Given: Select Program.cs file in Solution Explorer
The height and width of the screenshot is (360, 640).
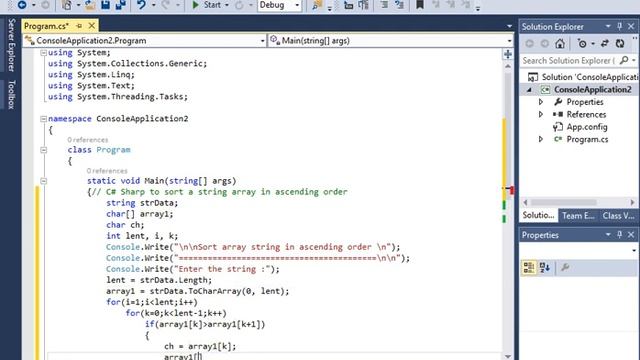Looking at the screenshot, I should [587, 139].
